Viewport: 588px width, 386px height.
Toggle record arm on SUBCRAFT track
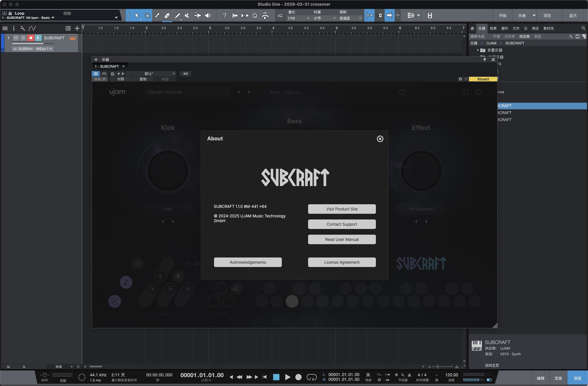(x=31, y=38)
